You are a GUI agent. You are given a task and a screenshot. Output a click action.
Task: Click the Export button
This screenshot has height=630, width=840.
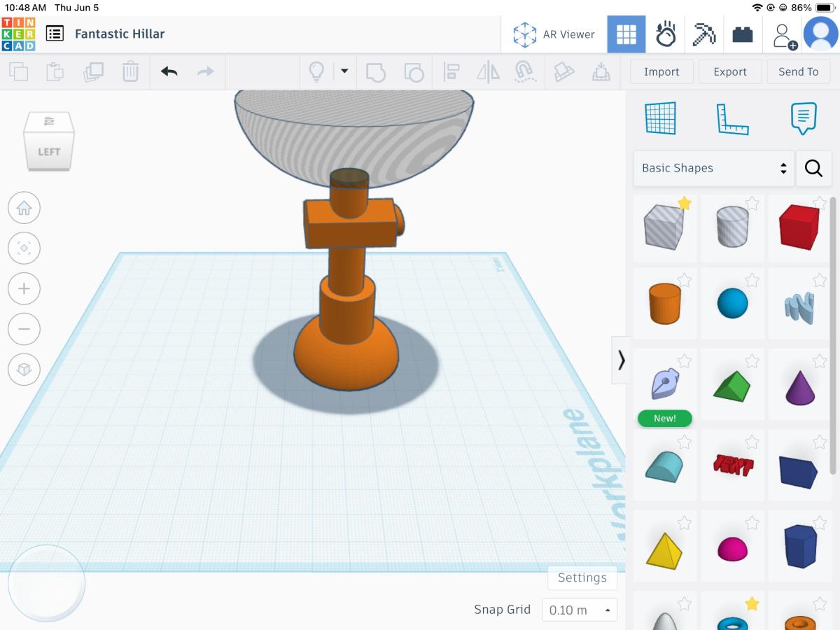coord(730,71)
